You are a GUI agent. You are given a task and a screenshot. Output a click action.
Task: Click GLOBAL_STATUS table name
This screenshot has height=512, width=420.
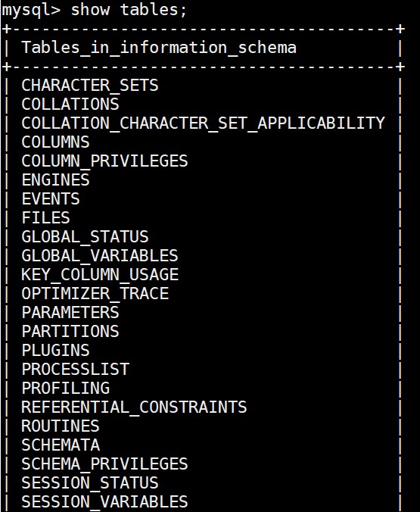pyautogui.click(x=85, y=237)
